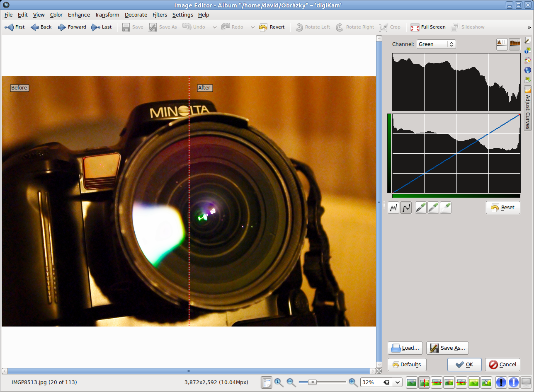Viewport: 534px width, 392px height.
Task: Select free-hand curve drawing mode
Action: 393,208
